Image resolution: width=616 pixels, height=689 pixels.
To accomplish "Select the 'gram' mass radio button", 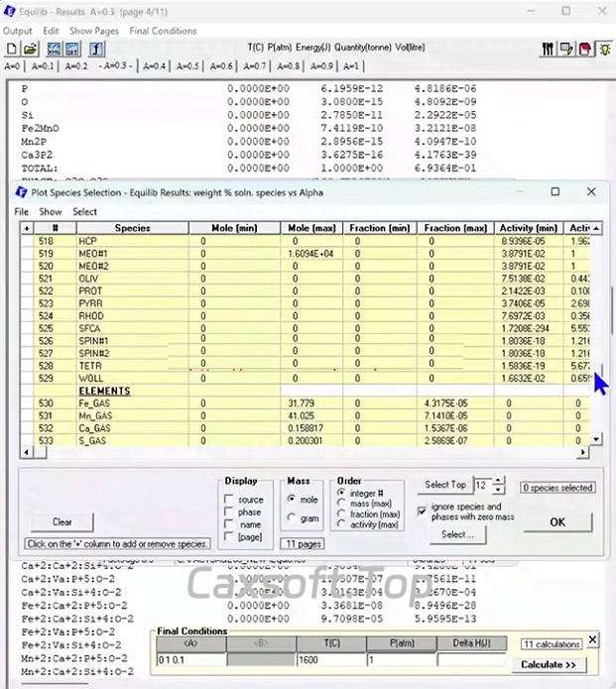I will click(x=291, y=517).
